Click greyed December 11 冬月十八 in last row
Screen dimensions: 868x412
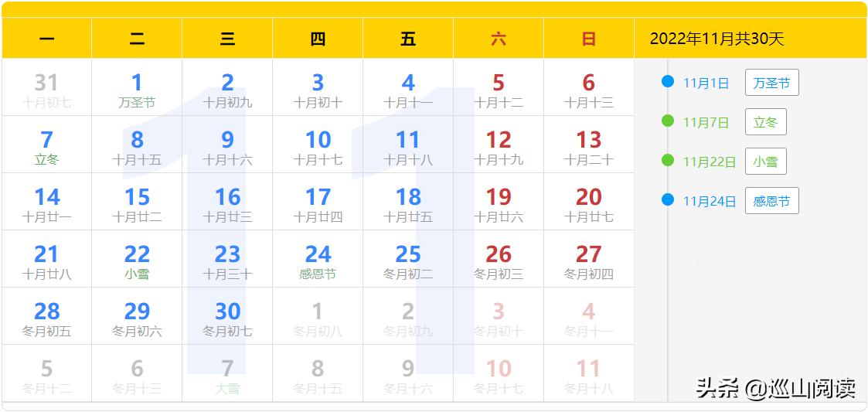pos(589,373)
